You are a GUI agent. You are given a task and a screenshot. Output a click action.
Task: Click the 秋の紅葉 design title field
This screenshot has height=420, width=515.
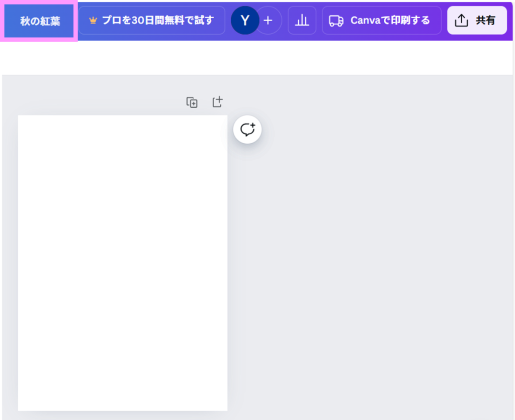[40, 22]
